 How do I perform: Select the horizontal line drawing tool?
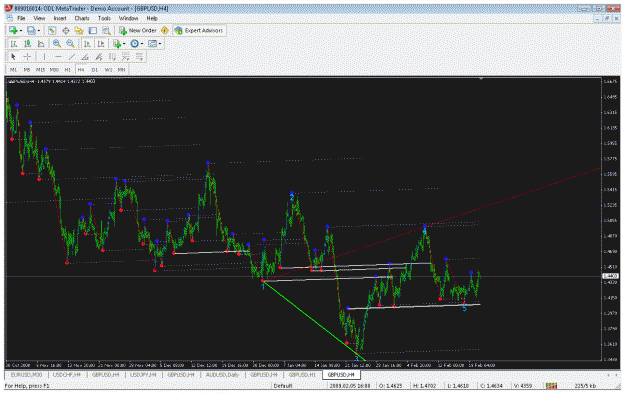coord(58,57)
